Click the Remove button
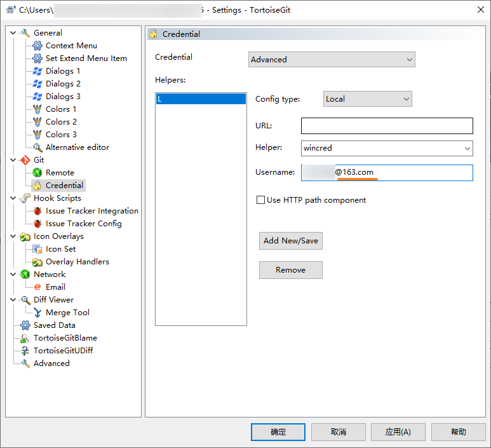 click(x=290, y=270)
